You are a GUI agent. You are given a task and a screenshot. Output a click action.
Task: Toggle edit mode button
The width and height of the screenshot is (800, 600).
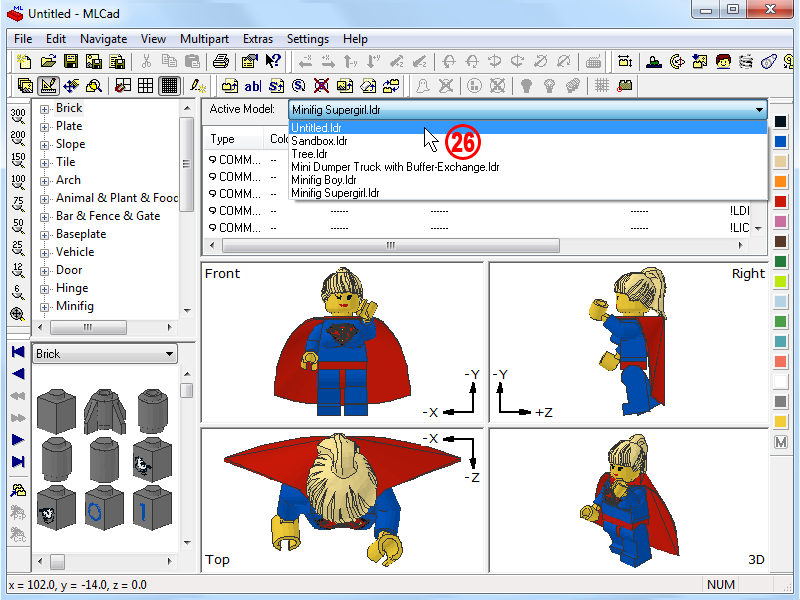[x=48, y=86]
